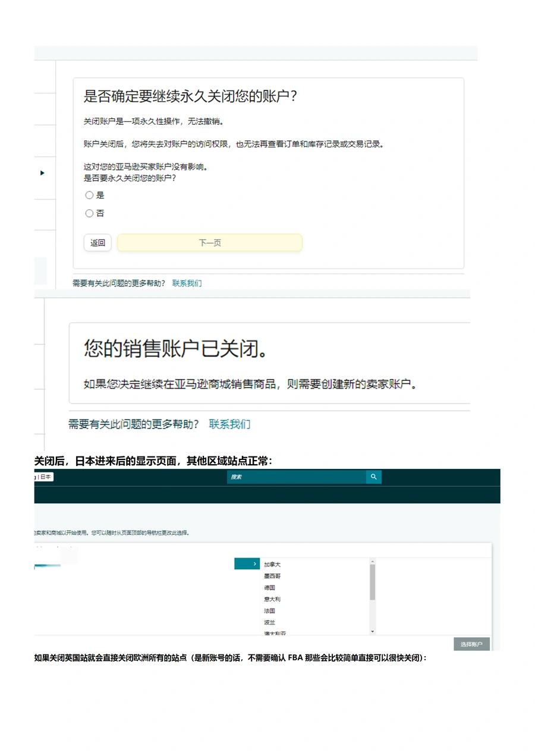Viewport: 535px width, 756px height.
Task: Open 联系我们 link under the account-closed message
Action: coord(229,424)
